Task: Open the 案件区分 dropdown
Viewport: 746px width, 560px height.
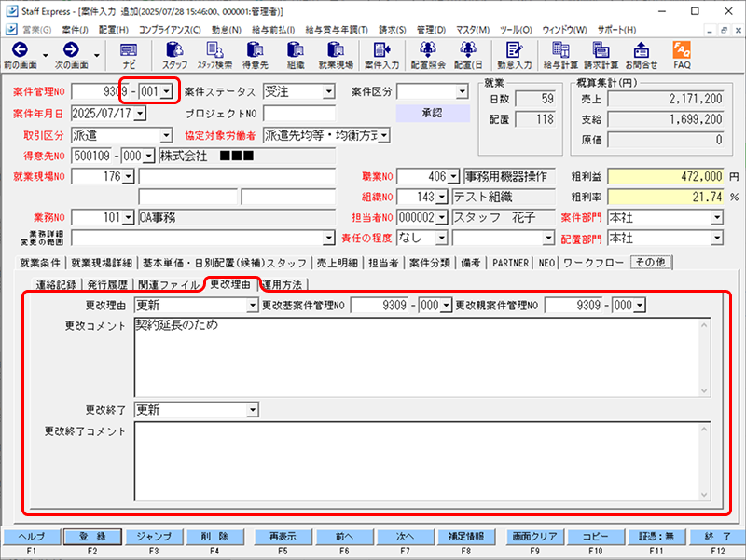Action: [462, 91]
